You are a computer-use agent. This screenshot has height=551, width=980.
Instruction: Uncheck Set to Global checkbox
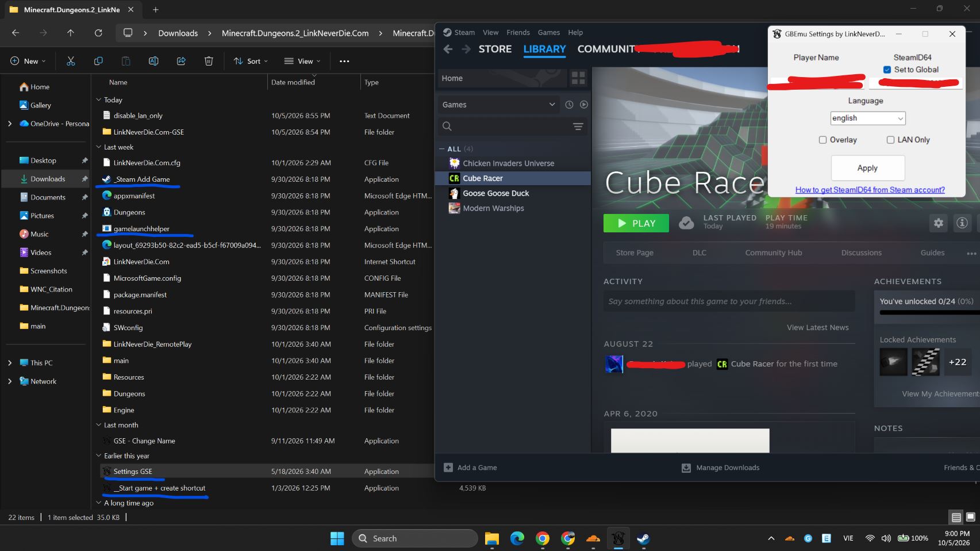point(887,70)
